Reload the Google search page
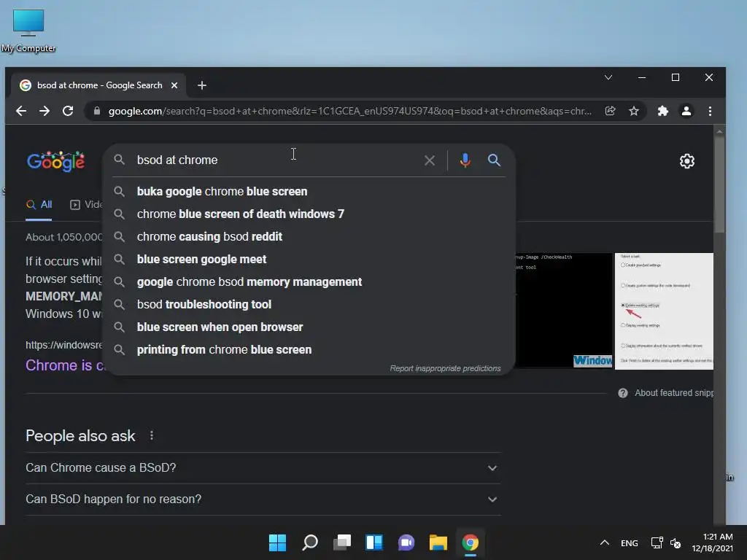 68,111
